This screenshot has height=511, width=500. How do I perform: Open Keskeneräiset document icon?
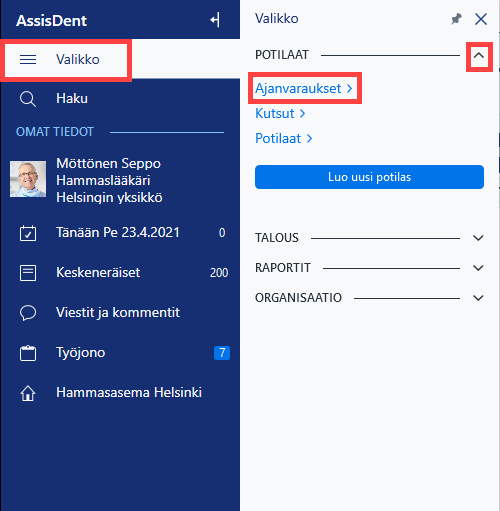coord(28,273)
